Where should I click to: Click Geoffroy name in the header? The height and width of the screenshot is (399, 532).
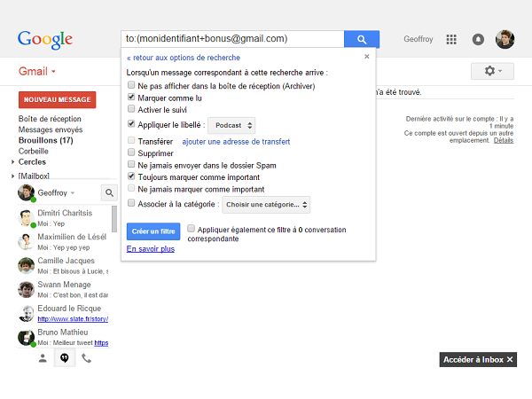click(x=419, y=39)
